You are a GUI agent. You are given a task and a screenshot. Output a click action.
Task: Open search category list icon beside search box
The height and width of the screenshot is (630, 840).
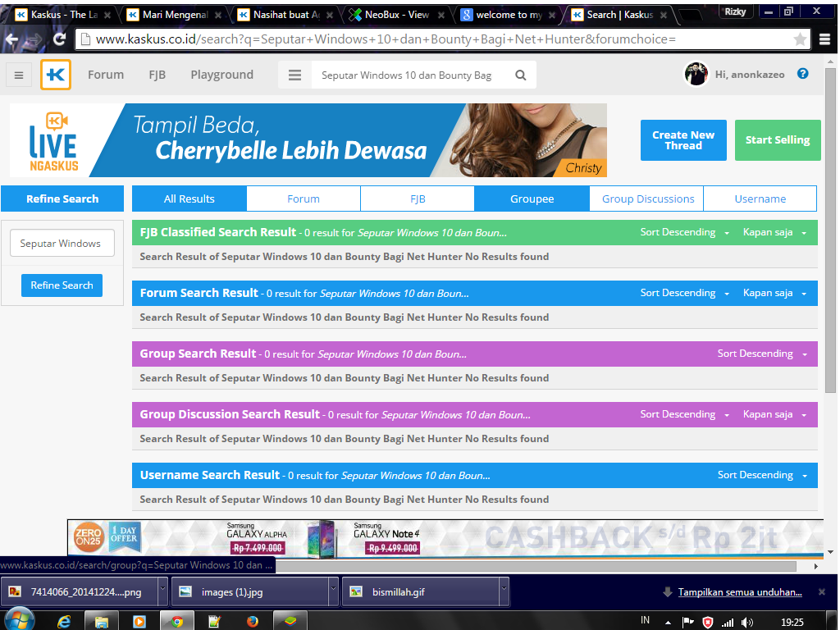click(294, 75)
